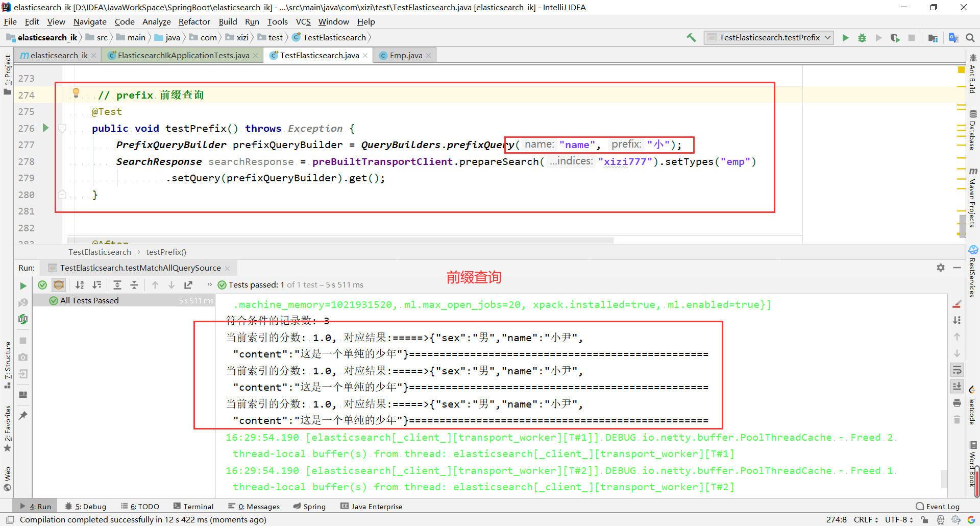Viewport: 980px width, 526px height.
Task: Open the 1: Project side panel
Action: pyautogui.click(x=7, y=74)
